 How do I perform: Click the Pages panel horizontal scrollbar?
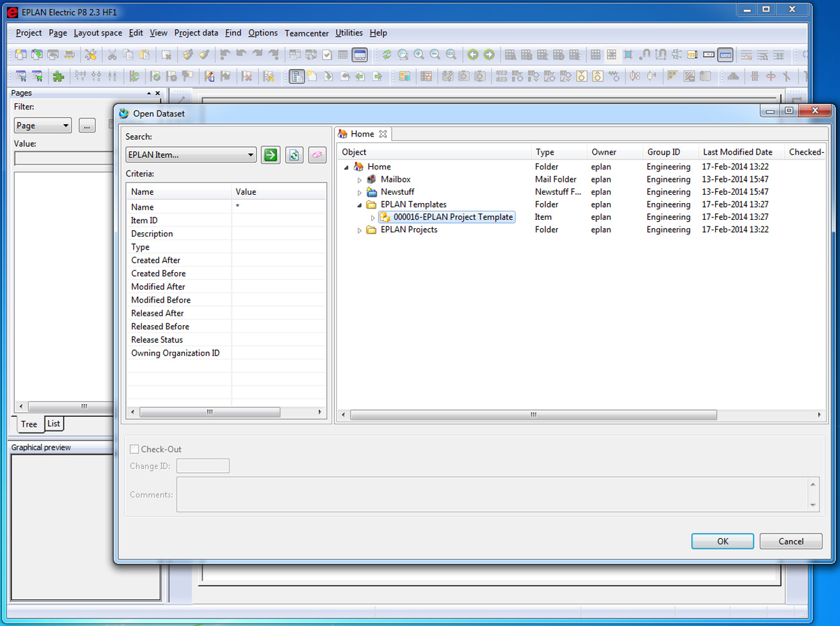(x=70, y=406)
